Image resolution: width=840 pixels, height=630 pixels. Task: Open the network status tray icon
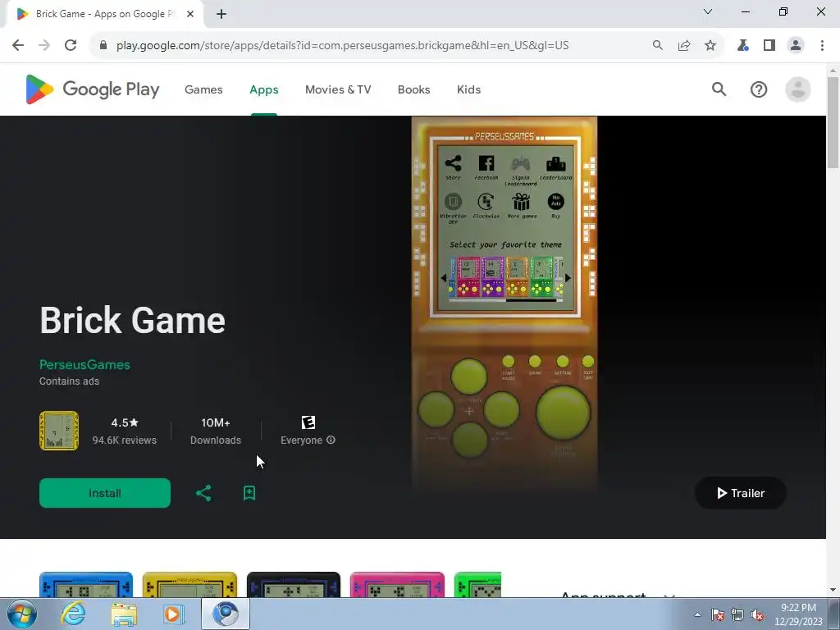click(x=737, y=614)
